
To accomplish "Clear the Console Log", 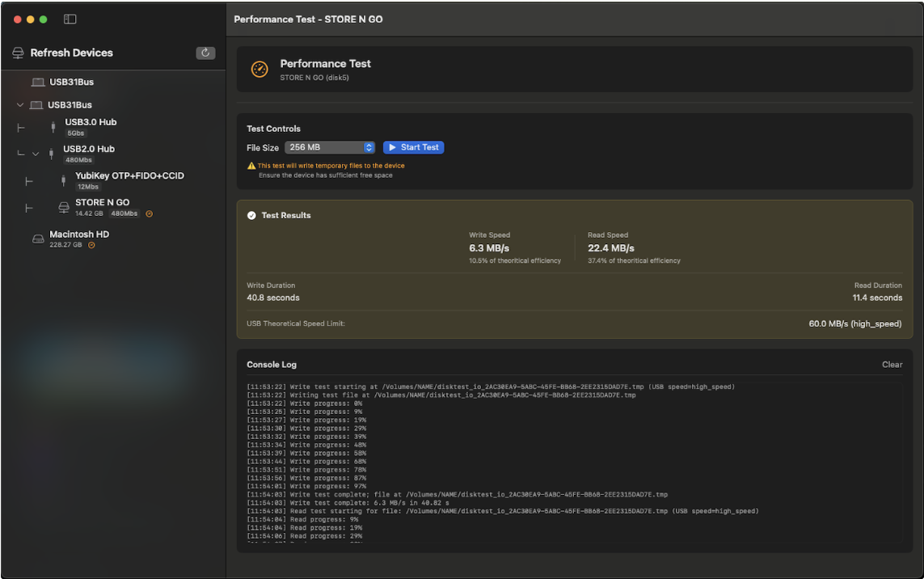I will point(892,364).
